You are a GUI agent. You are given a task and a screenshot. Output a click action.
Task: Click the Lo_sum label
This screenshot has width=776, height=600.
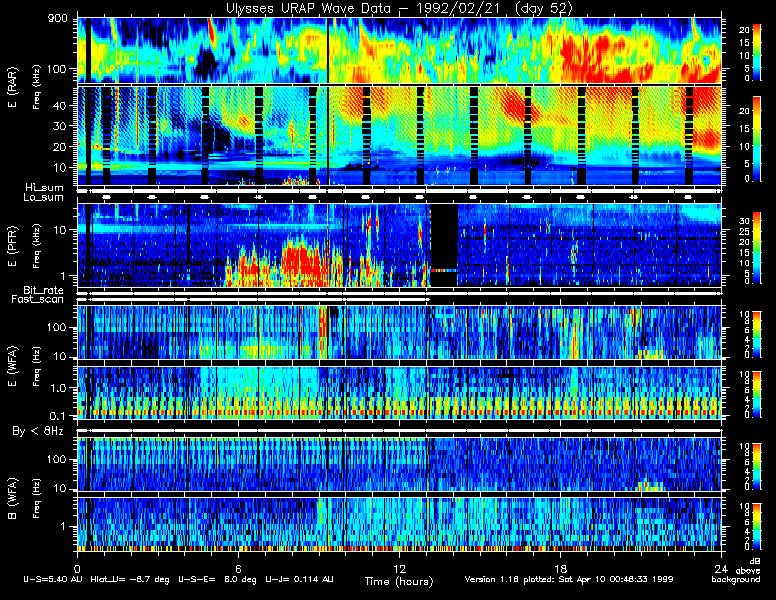[x=43, y=198]
